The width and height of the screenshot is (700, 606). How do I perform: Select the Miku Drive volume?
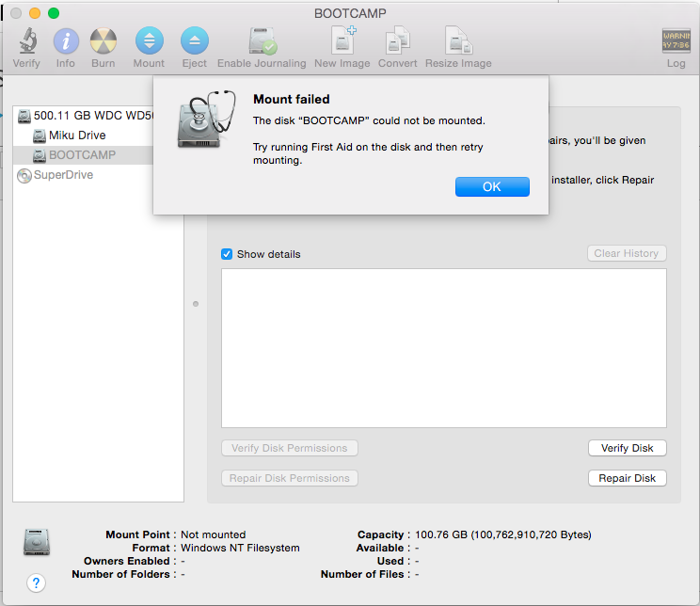83,136
